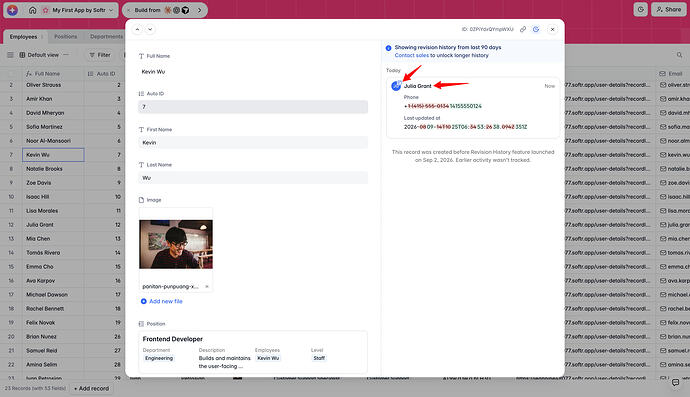Screen dimensions: 690x397
Task: Close the record detail panel
Action: 552,29
